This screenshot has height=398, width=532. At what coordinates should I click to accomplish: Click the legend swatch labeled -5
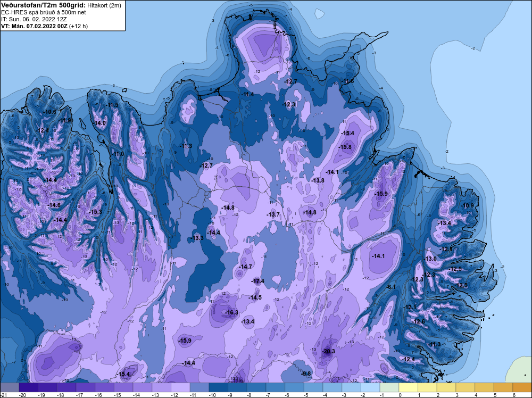[x=313, y=387]
